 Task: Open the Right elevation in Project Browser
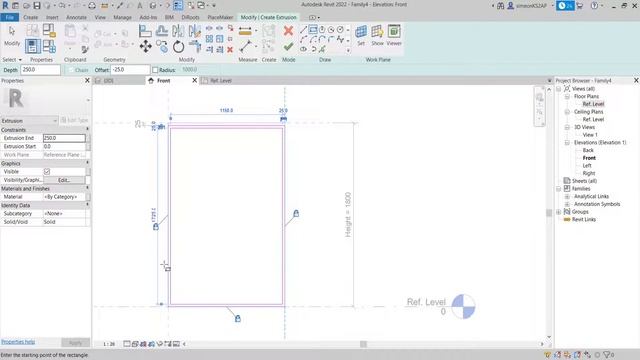click(x=589, y=173)
